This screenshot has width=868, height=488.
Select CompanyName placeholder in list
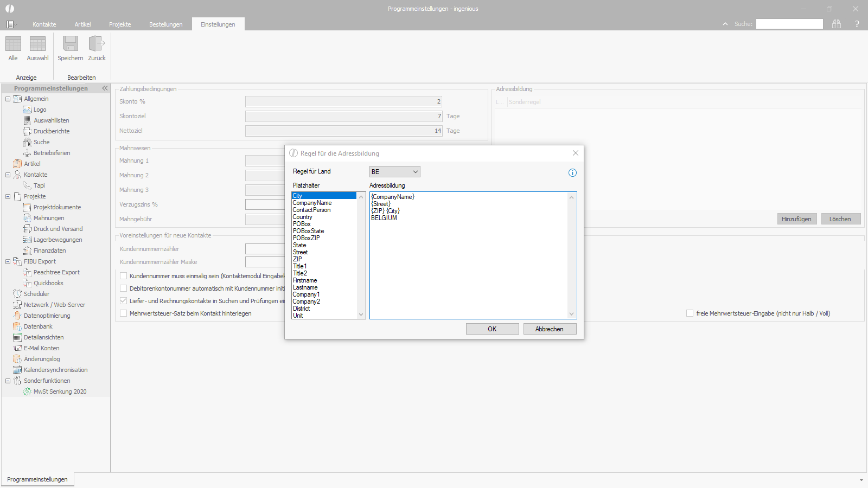pyautogui.click(x=324, y=203)
